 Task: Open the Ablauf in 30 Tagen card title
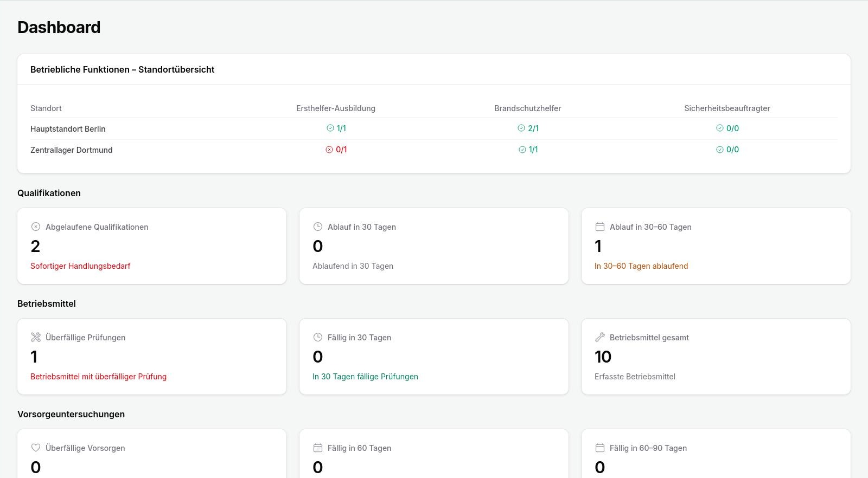pos(362,227)
